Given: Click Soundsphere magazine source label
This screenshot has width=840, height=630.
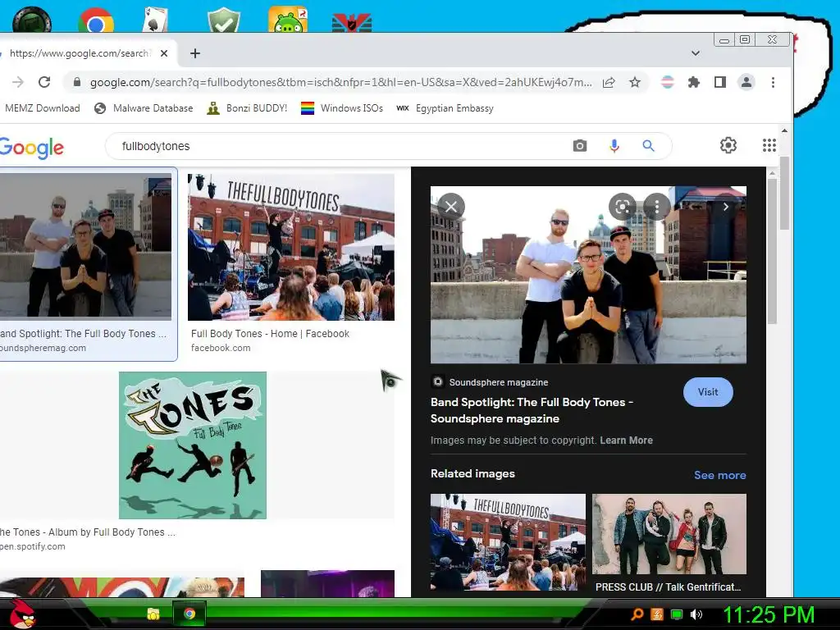Looking at the screenshot, I should 498,382.
